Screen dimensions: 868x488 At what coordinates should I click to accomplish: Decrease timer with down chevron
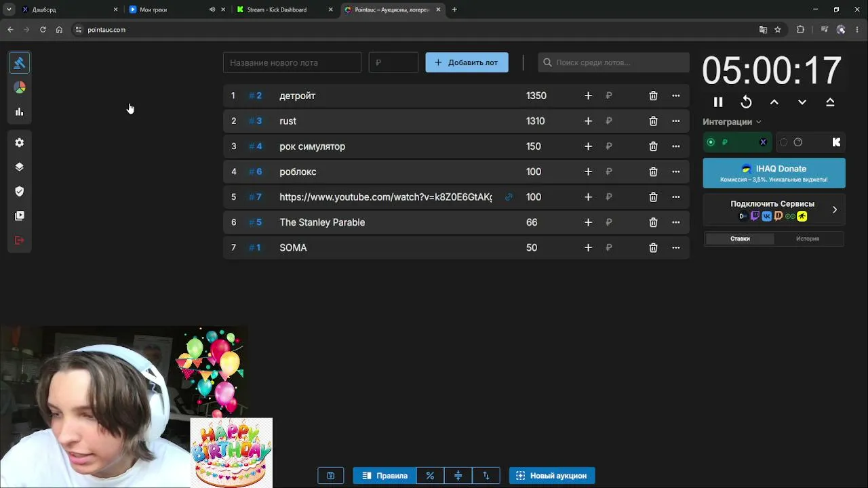pos(802,102)
